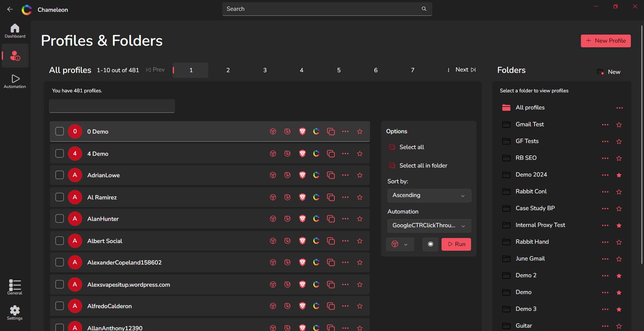Viewport: 644px width, 331px height.
Task: Select the Al Ramirez profile checkbox
Action: [x=60, y=197]
